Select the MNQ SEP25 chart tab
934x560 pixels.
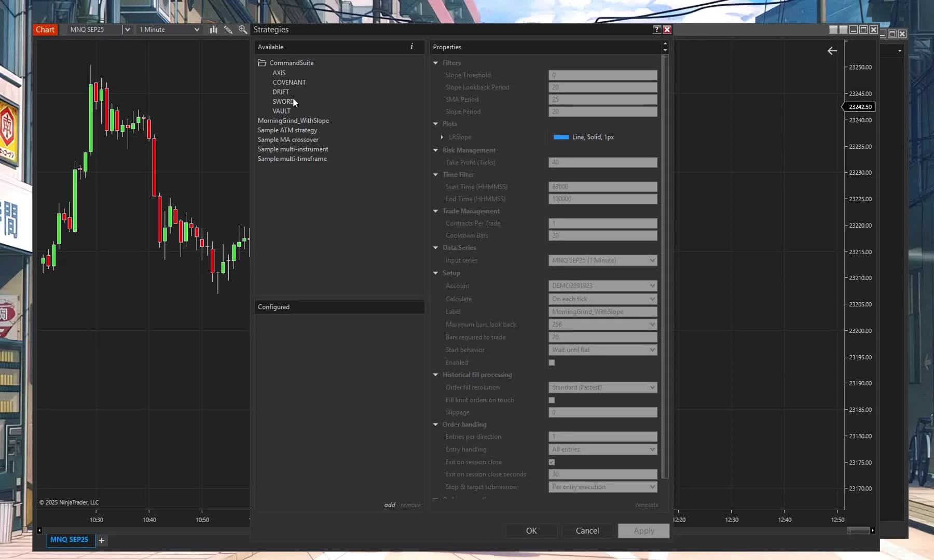(70, 540)
